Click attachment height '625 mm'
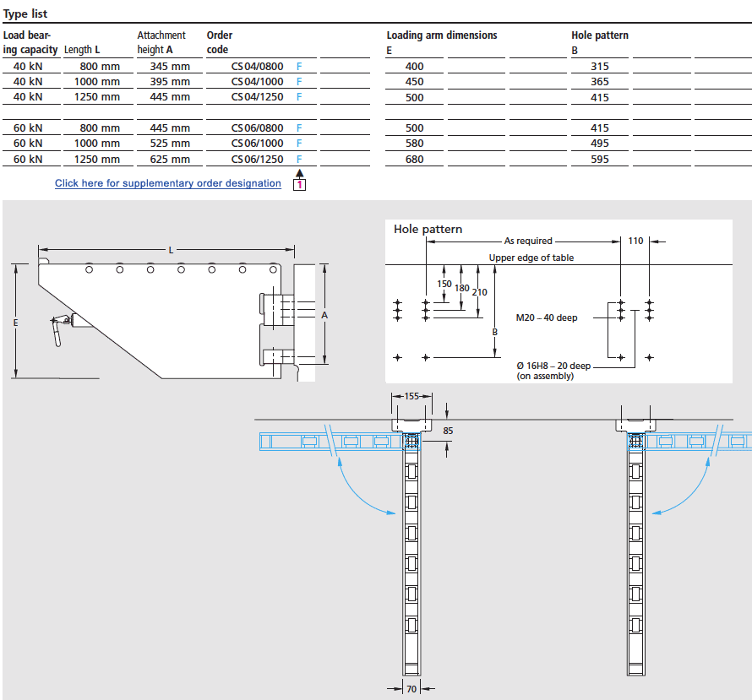This screenshot has width=752, height=700. (170, 159)
